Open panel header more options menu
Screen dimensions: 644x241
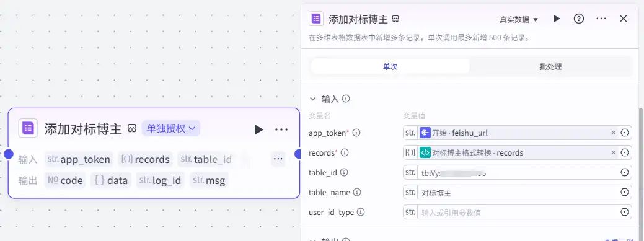(601, 19)
